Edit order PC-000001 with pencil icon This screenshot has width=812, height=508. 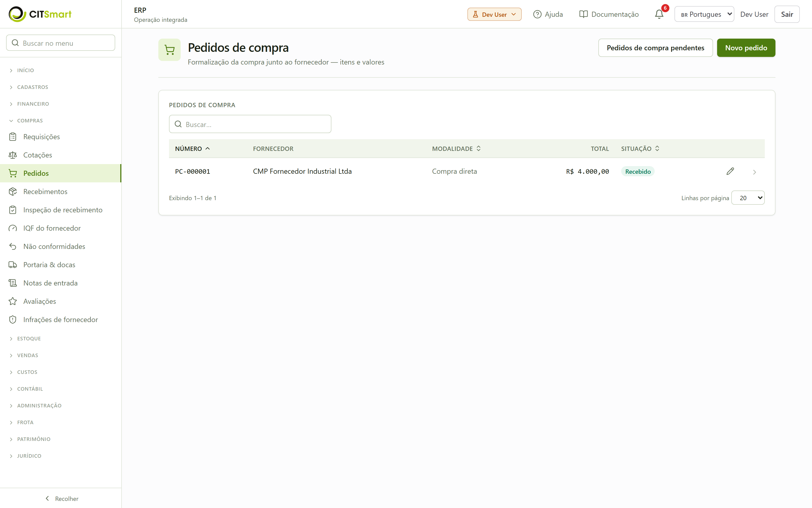click(730, 171)
